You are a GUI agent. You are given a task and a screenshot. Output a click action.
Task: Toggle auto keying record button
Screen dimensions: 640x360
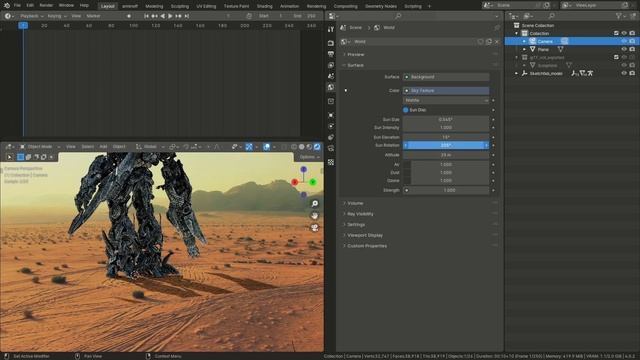129,16
